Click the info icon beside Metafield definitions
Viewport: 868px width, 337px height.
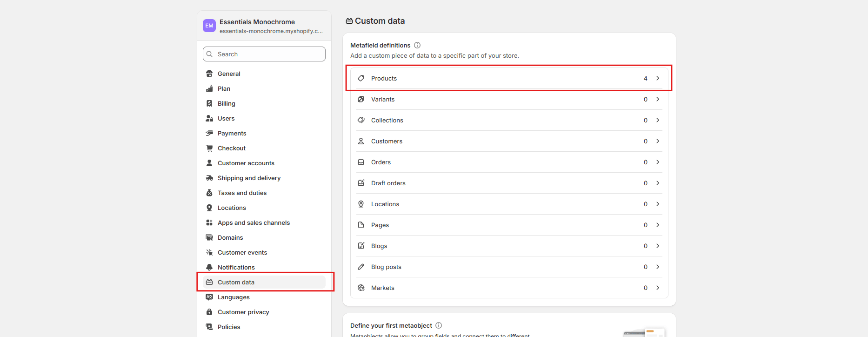pyautogui.click(x=417, y=45)
